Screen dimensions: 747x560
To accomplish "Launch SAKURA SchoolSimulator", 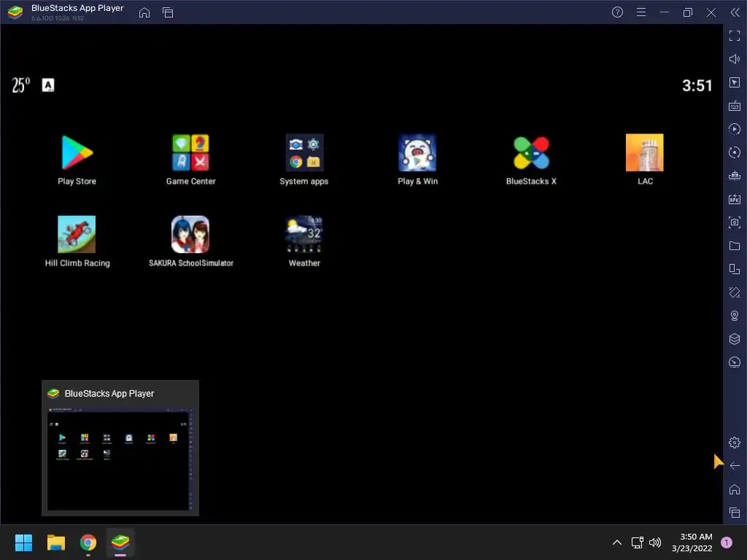I will (190, 234).
